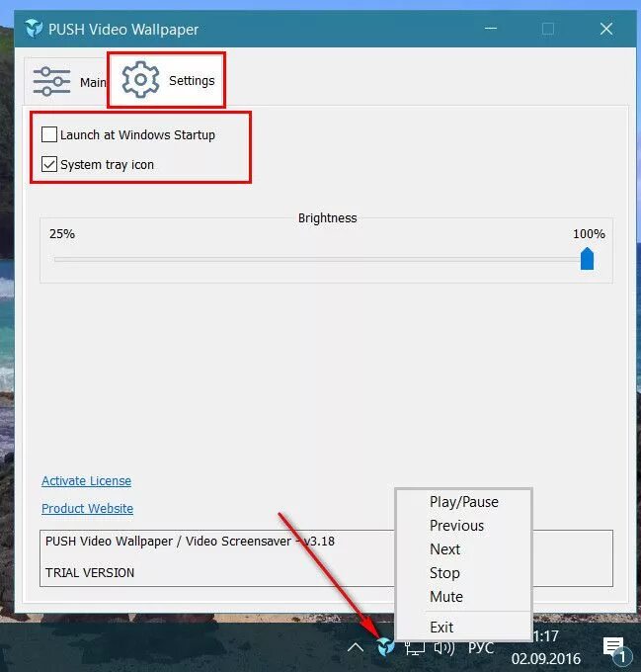Click the 25% brightness label

(62, 233)
